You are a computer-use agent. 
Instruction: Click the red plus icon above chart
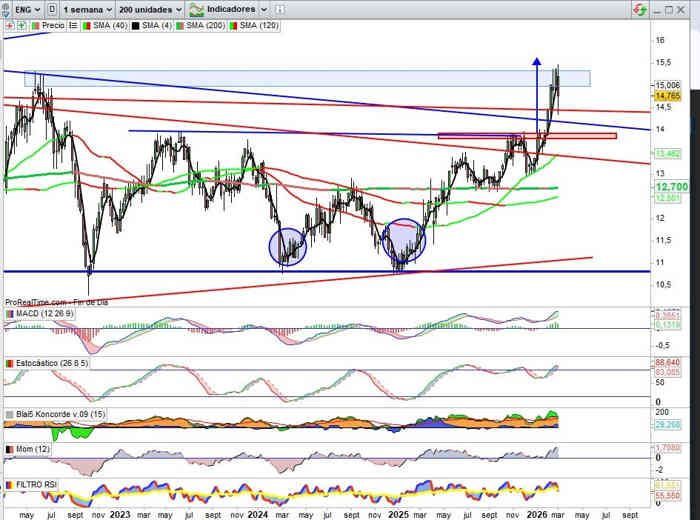coord(8,24)
